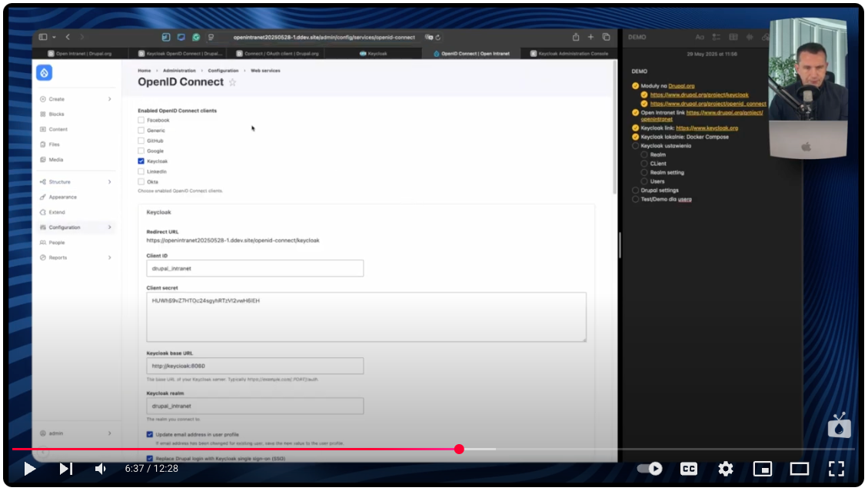
Task: Show Safari tab overview
Action: point(606,37)
